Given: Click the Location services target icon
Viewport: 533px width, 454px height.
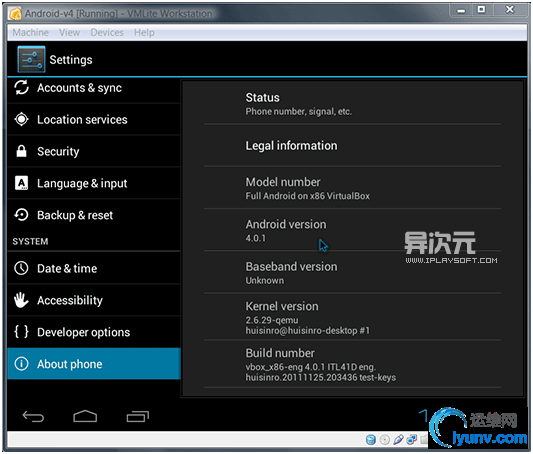Looking at the screenshot, I should [x=21, y=119].
